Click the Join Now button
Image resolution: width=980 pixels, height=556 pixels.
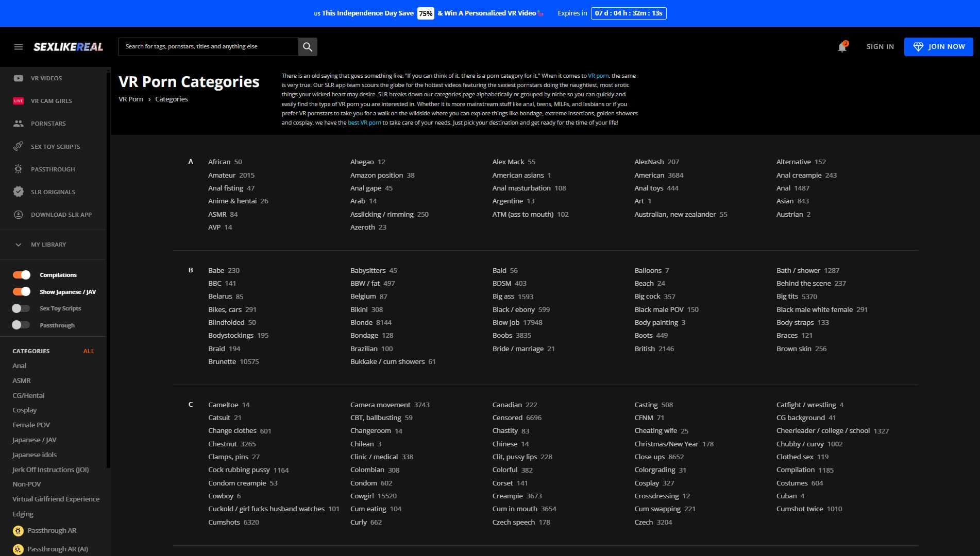[938, 47]
